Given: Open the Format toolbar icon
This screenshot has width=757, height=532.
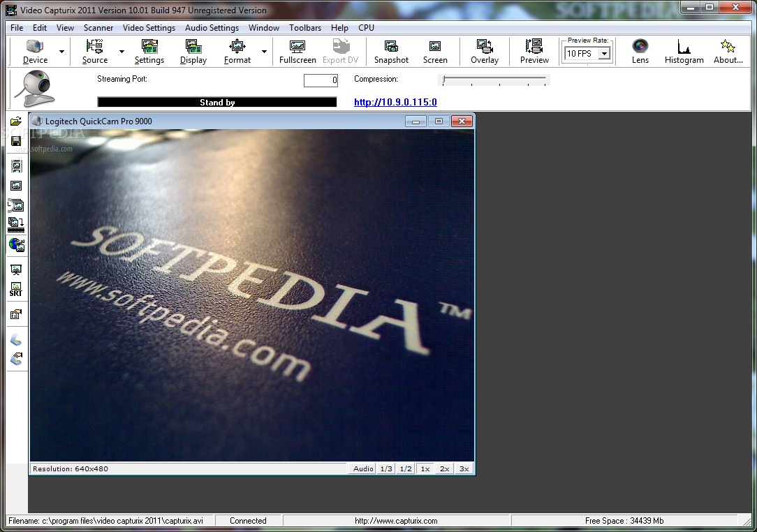Looking at the screenshot, I should [237, 52].
